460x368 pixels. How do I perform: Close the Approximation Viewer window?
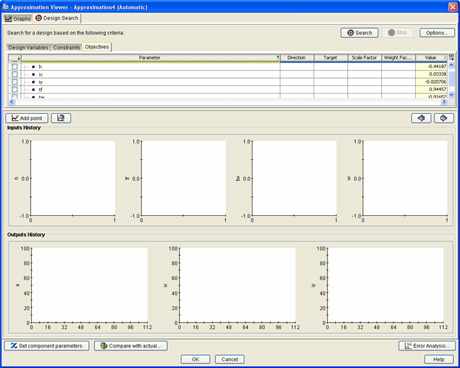pyautogui.click(x=453, y=7)
